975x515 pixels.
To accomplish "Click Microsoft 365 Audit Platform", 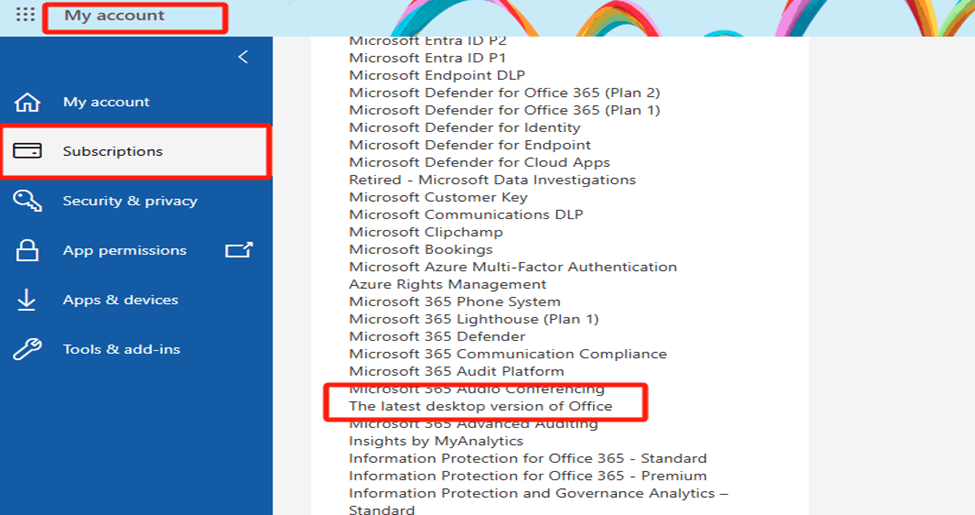I will [x=456, y=371].
